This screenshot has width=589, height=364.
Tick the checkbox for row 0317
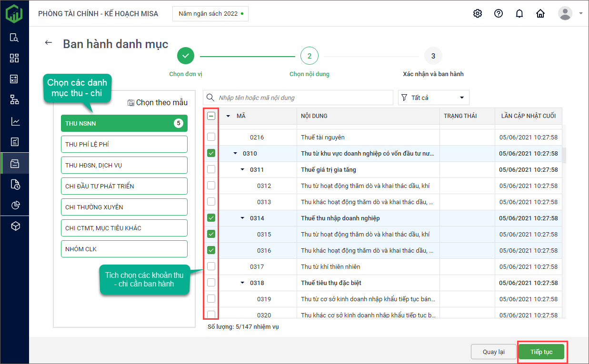[x=211, y=266]
